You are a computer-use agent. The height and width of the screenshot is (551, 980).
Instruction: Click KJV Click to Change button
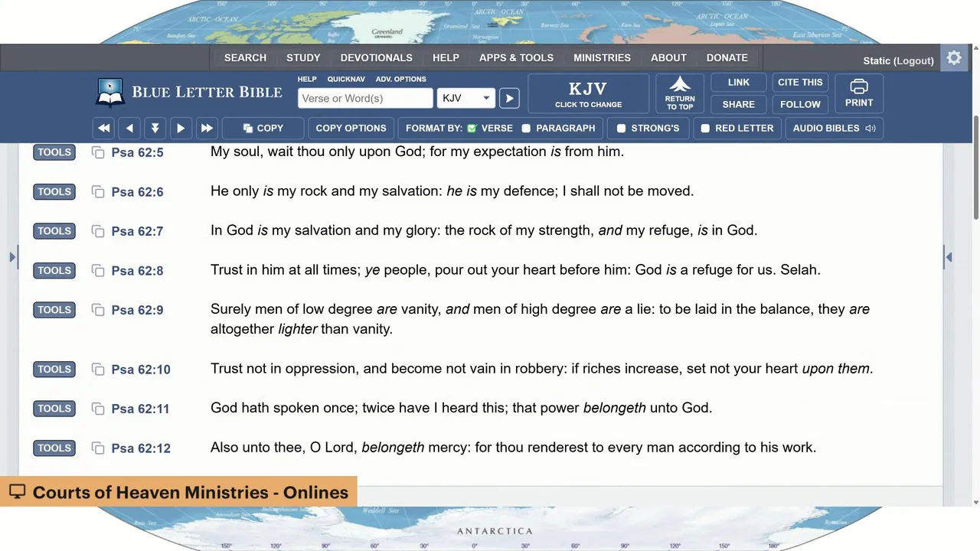[588, 93]
